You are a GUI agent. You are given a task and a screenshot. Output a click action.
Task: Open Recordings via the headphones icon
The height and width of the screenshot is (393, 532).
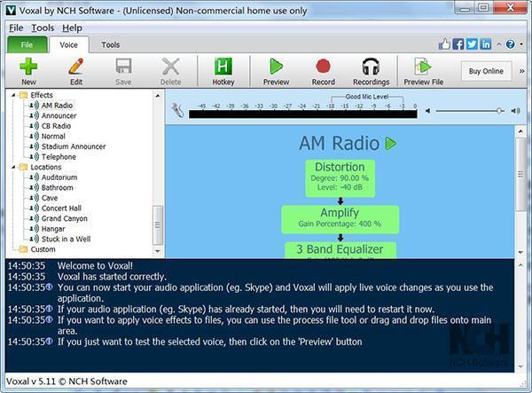click(x=371, y=67)
